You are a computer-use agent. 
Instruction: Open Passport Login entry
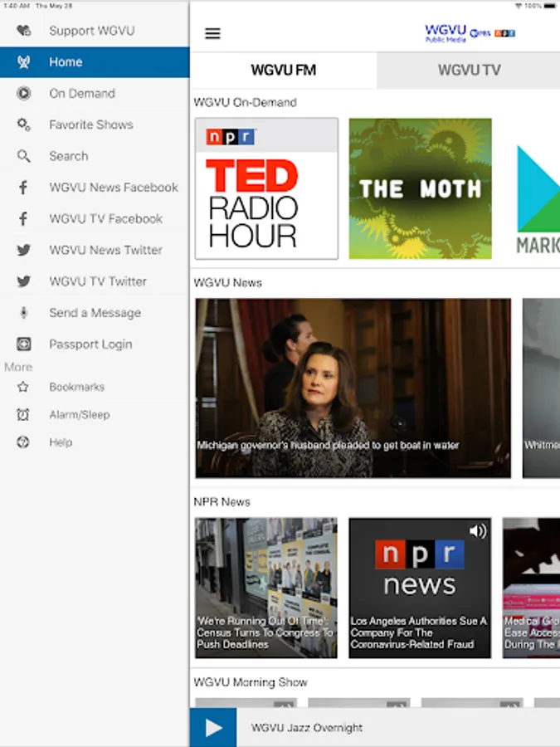[95, 344]
